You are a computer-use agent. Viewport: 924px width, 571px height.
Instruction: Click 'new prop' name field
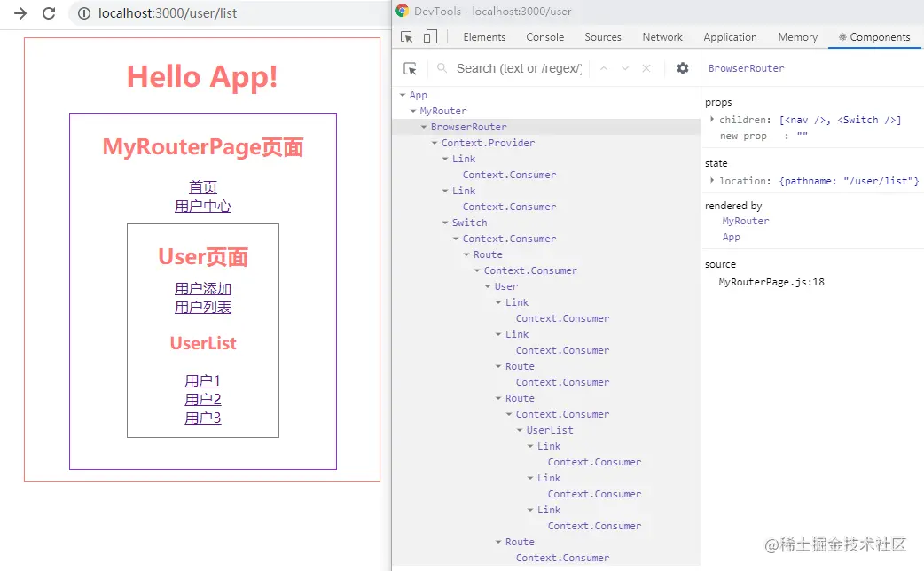743,136
